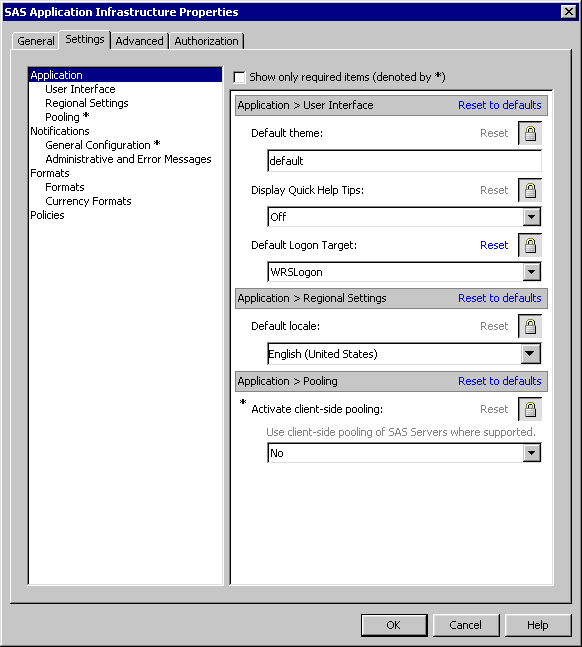The image size is (582, 647).
Task: Open the Activate client-side pooling dropdown
Action: [x=532, y=453]
